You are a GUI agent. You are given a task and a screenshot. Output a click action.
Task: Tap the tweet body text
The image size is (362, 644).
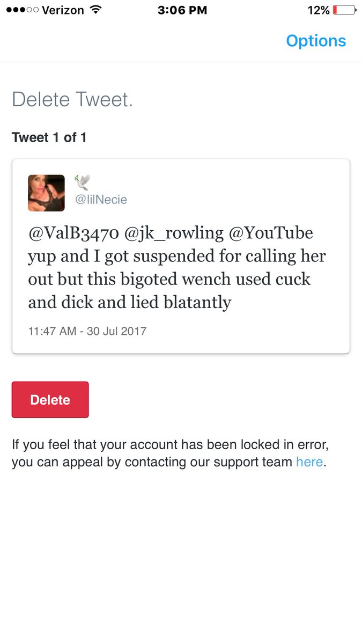[177, 268]
